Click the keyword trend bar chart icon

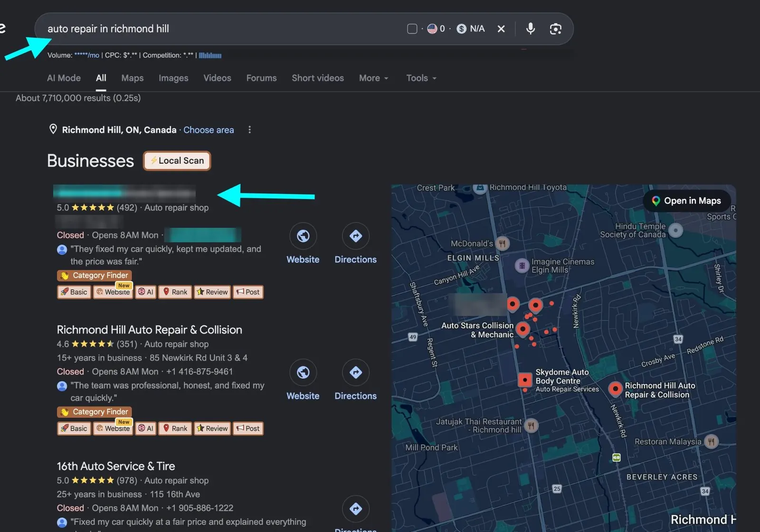tap(210, 56)
